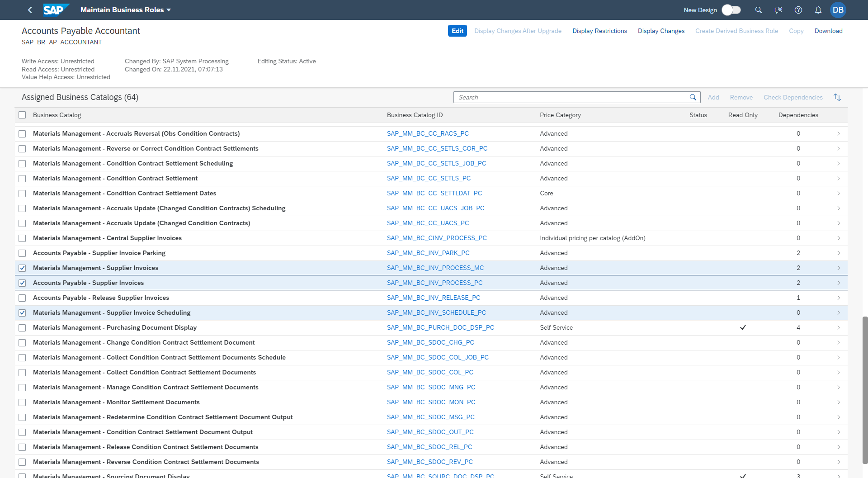Image resolution: width=868 pixels, height=478 pixels.
Task: Open link SAP_MM_BC_PURCH_DOC_DSP_PC
Action: (x=440, y=327)
